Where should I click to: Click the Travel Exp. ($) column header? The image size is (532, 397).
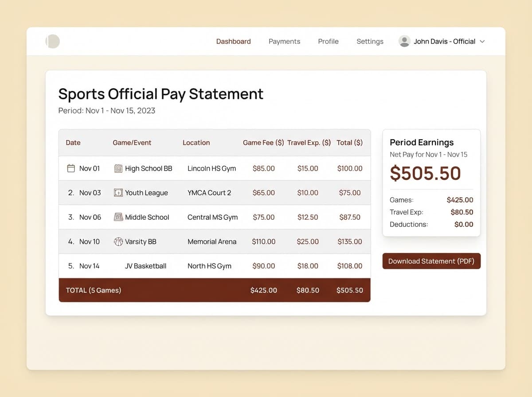pos(309,143)
